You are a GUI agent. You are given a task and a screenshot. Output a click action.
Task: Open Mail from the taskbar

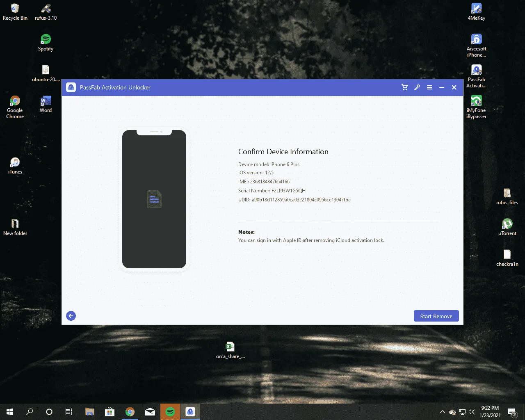pos(150,412)
